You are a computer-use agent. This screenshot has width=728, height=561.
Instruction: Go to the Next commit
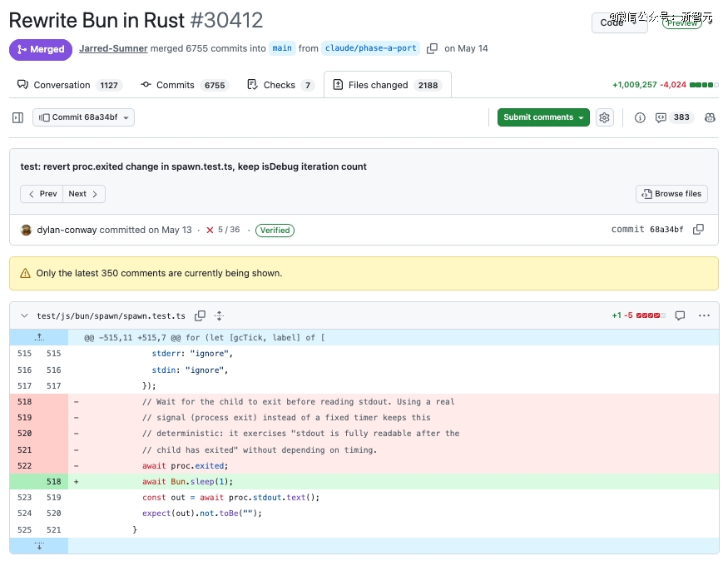83,194
